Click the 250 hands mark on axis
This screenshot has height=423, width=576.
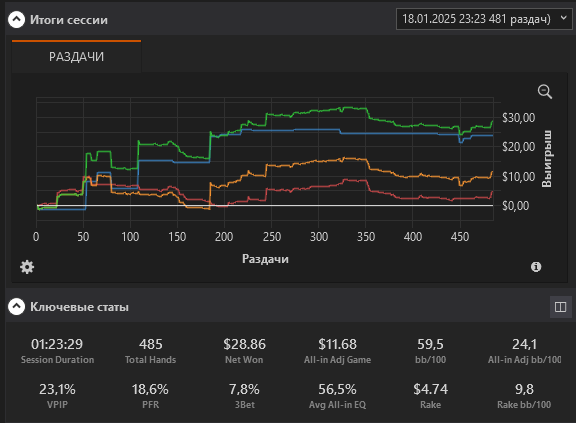(x=272, y=237)
